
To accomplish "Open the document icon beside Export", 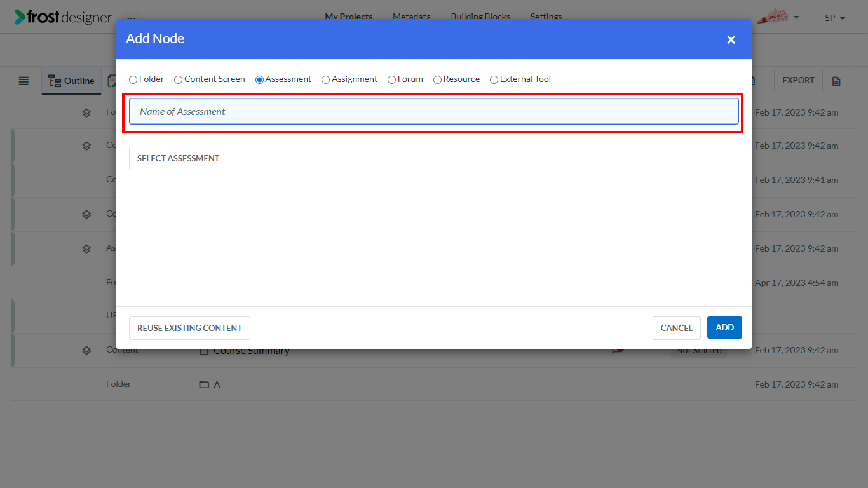I will pos(836,81).
